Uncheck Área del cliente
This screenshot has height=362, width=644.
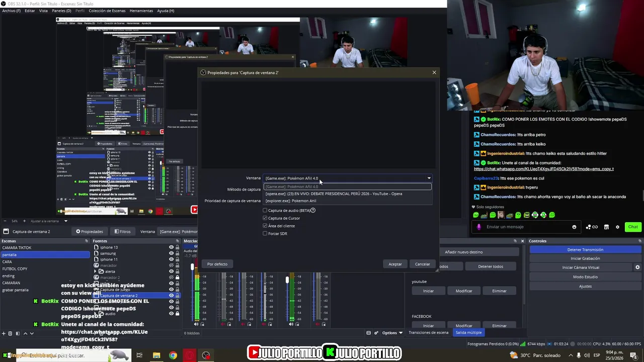(265, 226)
